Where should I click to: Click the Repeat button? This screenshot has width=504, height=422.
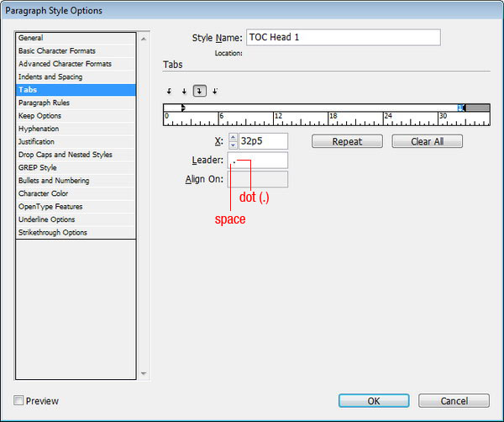347,141
